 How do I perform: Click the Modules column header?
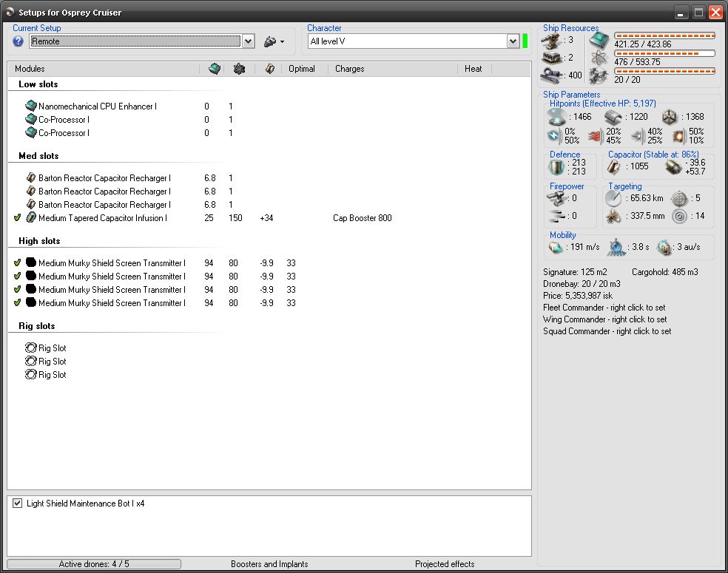click(30, 69)
